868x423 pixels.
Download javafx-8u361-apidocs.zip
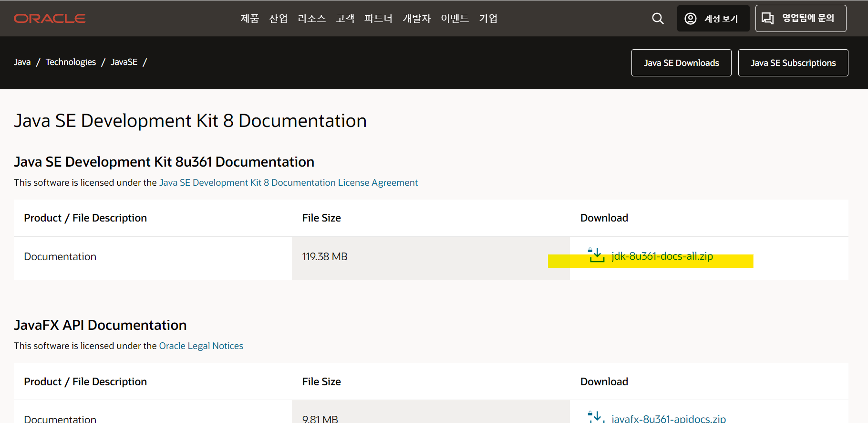[x=669, y=418]
